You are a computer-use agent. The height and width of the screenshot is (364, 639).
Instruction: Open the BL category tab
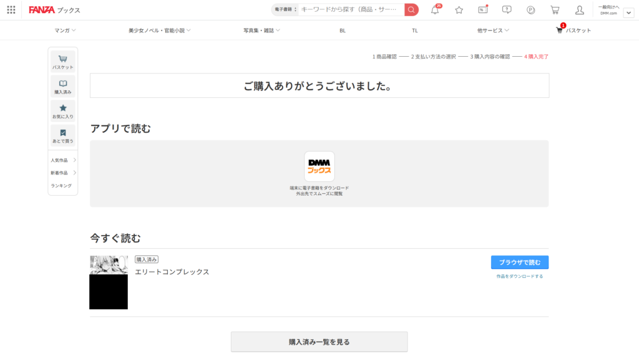[x=343, y=31]
